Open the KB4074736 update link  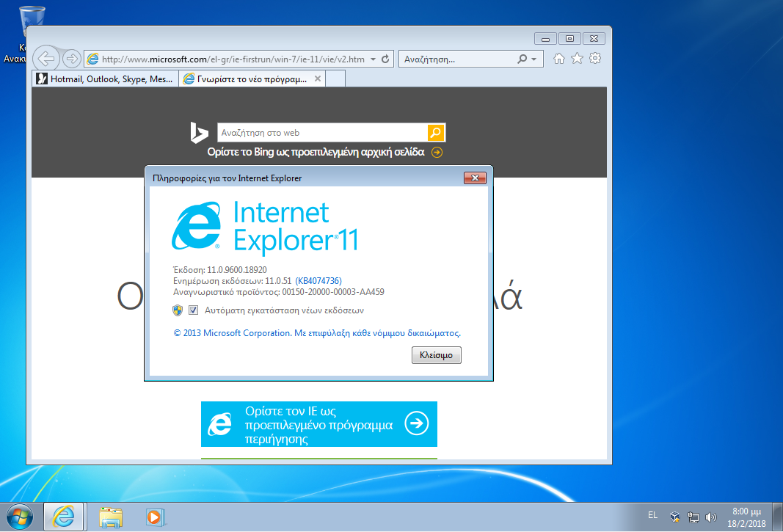[x=318, y=281]
